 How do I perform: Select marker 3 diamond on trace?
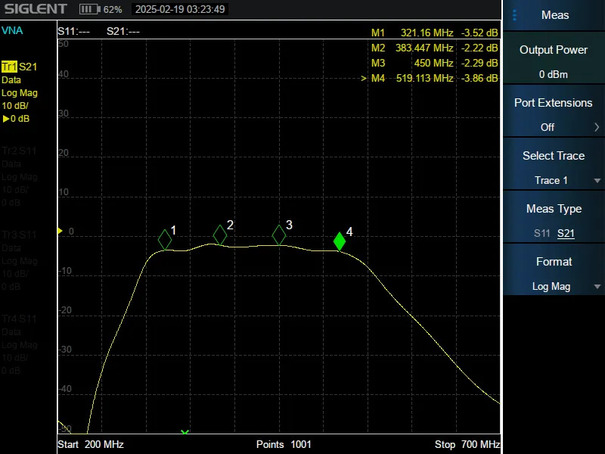(279, 235)
